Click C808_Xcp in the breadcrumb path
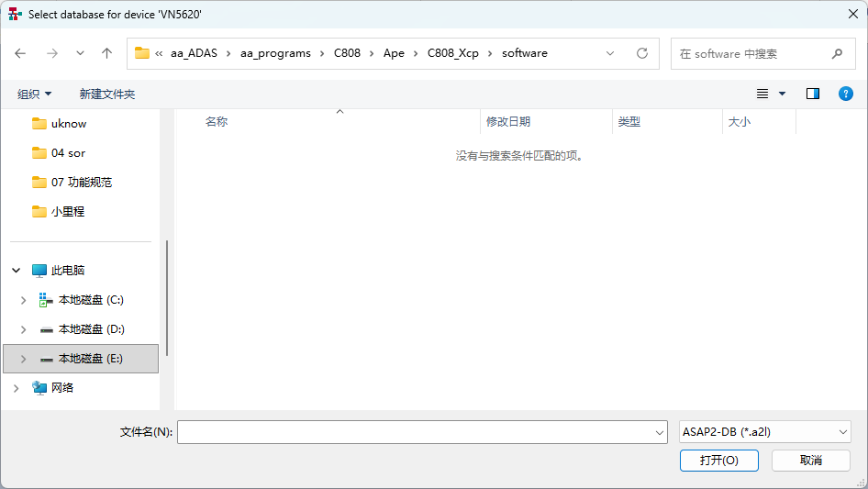The height and width of the screenshot is (489, 868). click(452, 53)
